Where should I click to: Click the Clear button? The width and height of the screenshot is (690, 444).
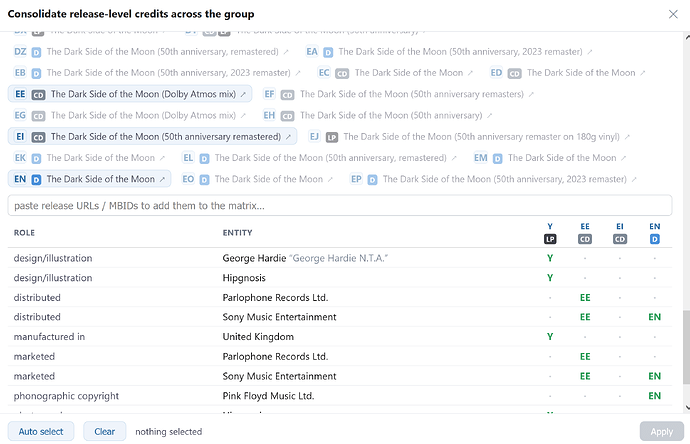(x=105, y=431)
